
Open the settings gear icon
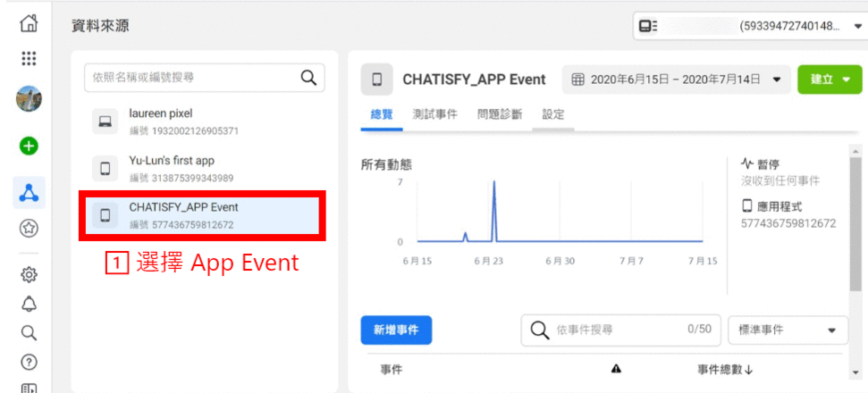coord(29,274)
